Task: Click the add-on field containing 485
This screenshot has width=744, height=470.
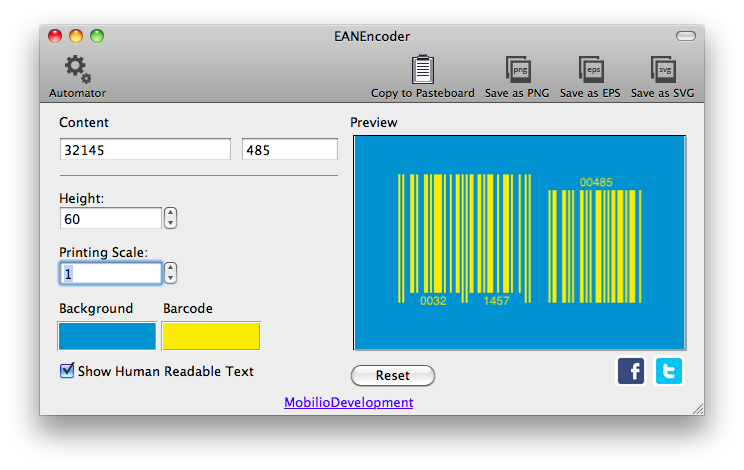Action: click(290, 149)
